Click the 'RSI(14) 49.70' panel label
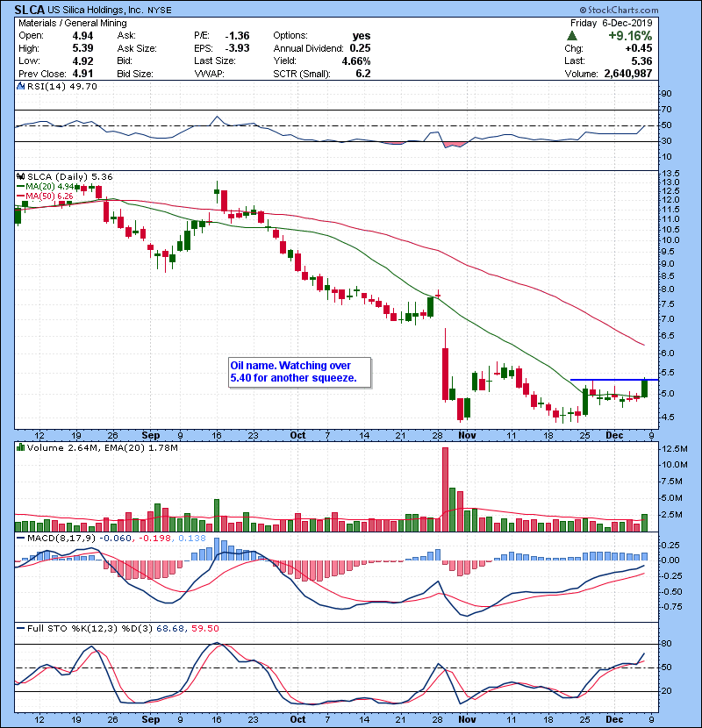Image resolution: width=702 pixels, height=728 pixels. point(62,86)
